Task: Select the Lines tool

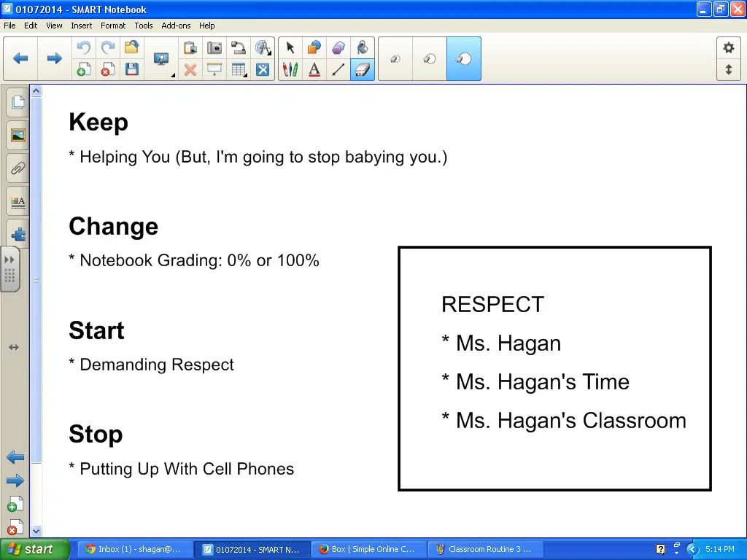Action: 338,70
